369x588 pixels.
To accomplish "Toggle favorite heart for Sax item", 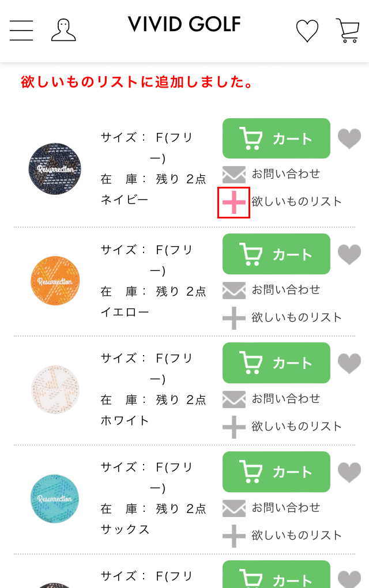I will pyautogui.click(x=349, y=472).
